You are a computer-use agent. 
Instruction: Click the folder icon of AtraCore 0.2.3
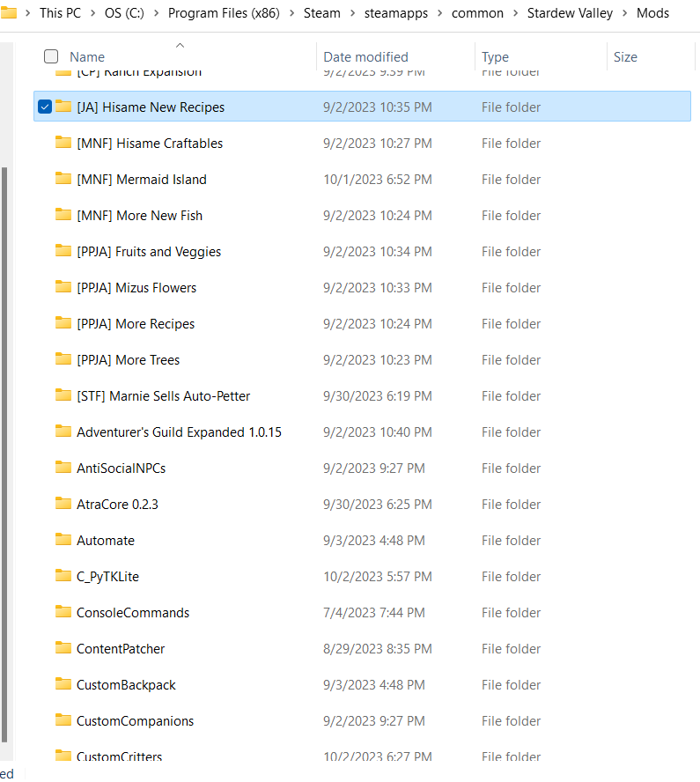(x=63, y=504)
